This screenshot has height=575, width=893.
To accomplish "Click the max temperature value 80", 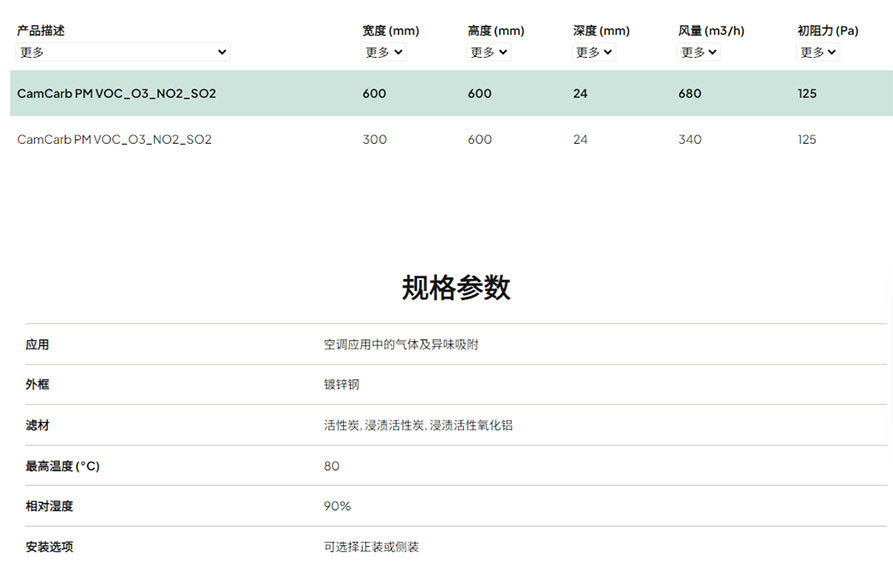I will (x=331, y=466).
